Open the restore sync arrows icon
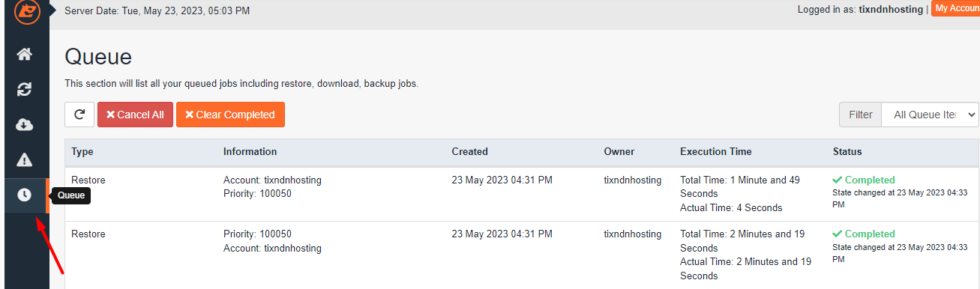Viewport: 980px width, 289px height. coord(25,89)
